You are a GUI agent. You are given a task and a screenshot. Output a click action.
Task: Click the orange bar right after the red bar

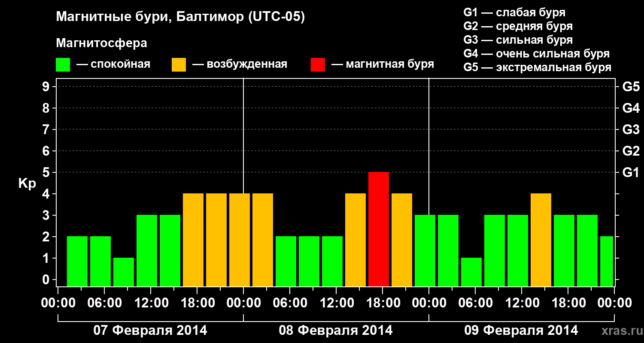(x=402, y=240)
